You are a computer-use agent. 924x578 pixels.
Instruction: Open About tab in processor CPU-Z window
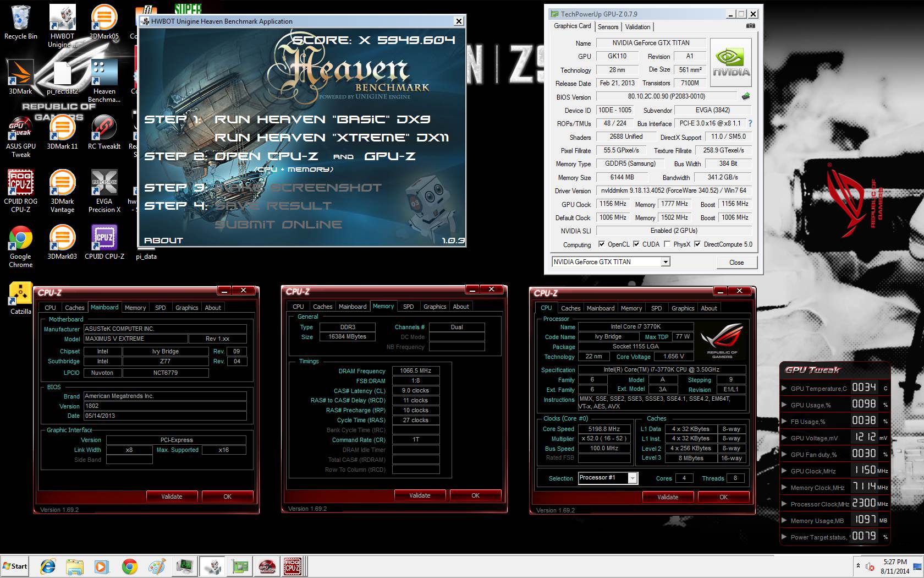708,308
